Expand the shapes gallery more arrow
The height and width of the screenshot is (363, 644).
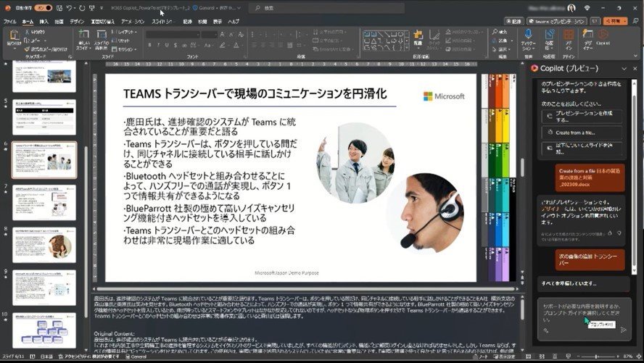pyautogui.click(x=407, y=49)
